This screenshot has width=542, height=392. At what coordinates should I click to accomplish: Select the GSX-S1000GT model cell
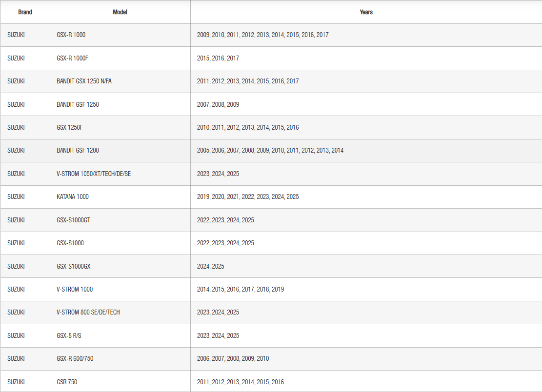pos(73,220)
